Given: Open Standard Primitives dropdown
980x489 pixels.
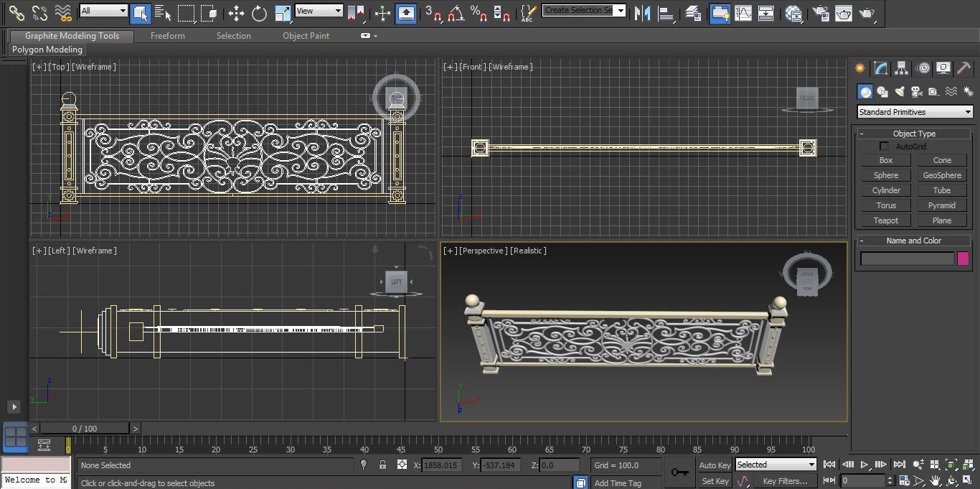Looking at the screenshot, I should point(915,111).
